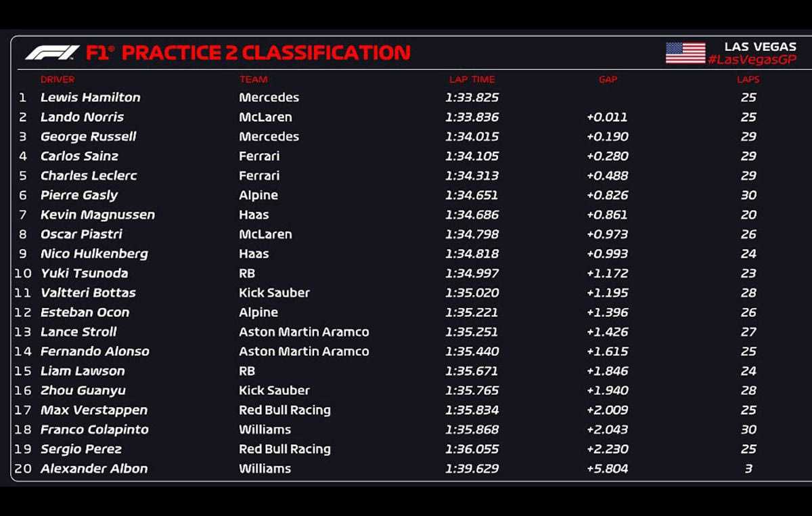Viewport: 812px width, 516px height.
Task: Click the United States flag icon
Action: [685, 53]
